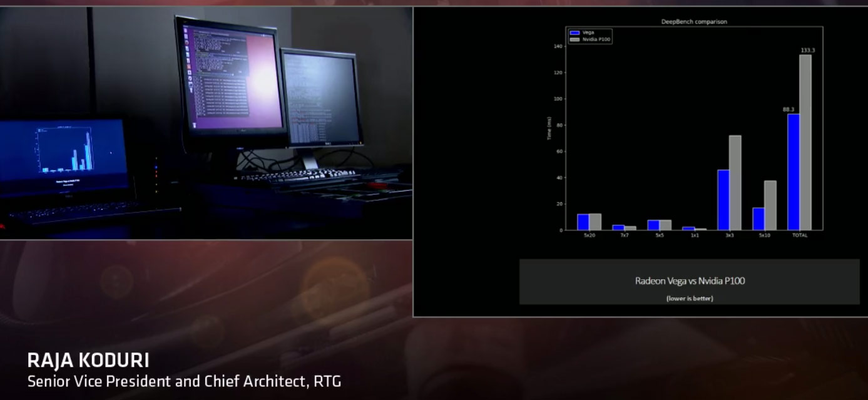Click the "Radeon Vega vs Nvidia P100" caption
Image resolution: width=868 pixels, height=400 pixels.
coord(690,280)
